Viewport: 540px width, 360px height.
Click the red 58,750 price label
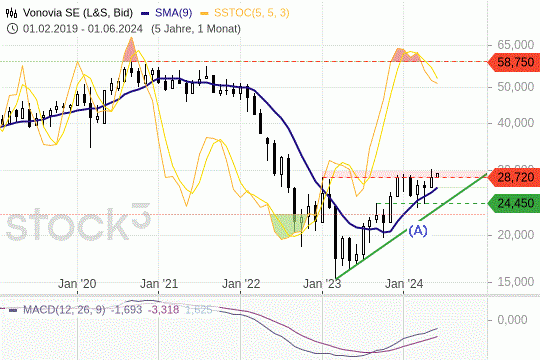tap(515, 62)
